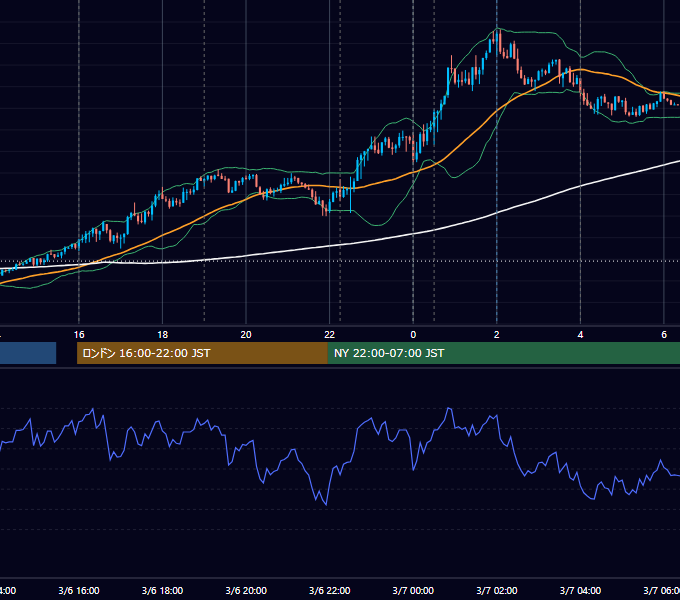Click the blue session bar before London
The height and width of the screenshot is (600, 680).
[28, 353]
